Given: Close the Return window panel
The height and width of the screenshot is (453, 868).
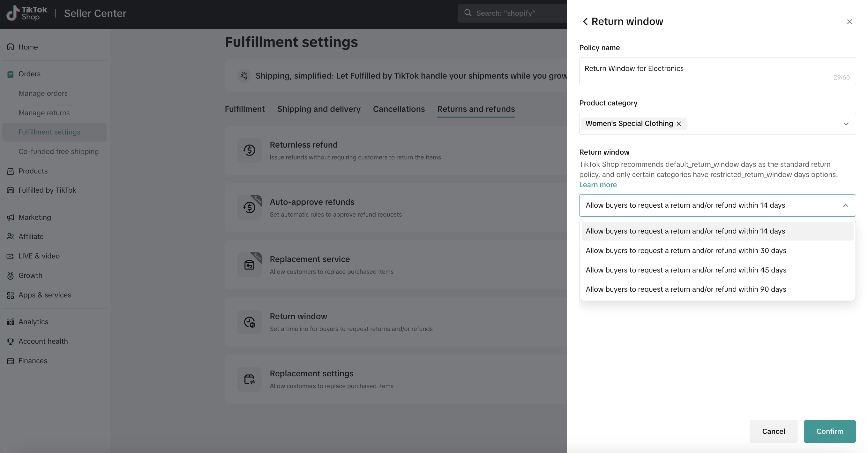Looking at the screenshot, I should tap(849, 22).
